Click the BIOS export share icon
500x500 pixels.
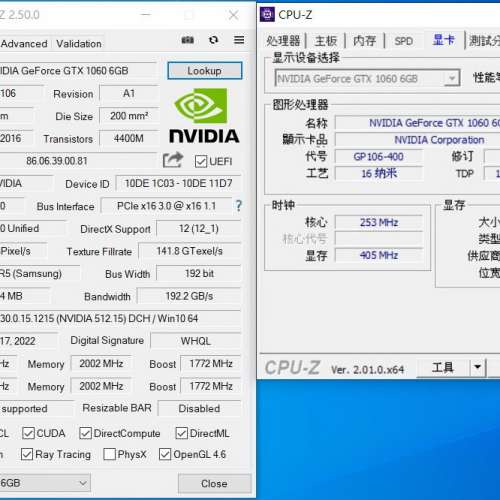tap(173, 160)
